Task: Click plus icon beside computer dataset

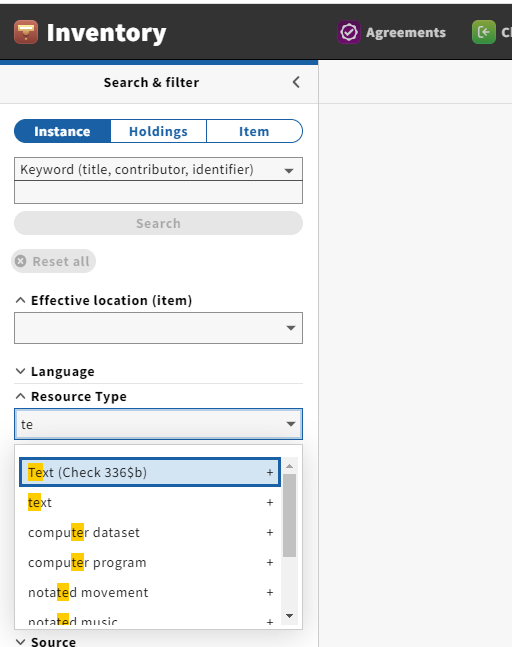Action: pos(270,533)
